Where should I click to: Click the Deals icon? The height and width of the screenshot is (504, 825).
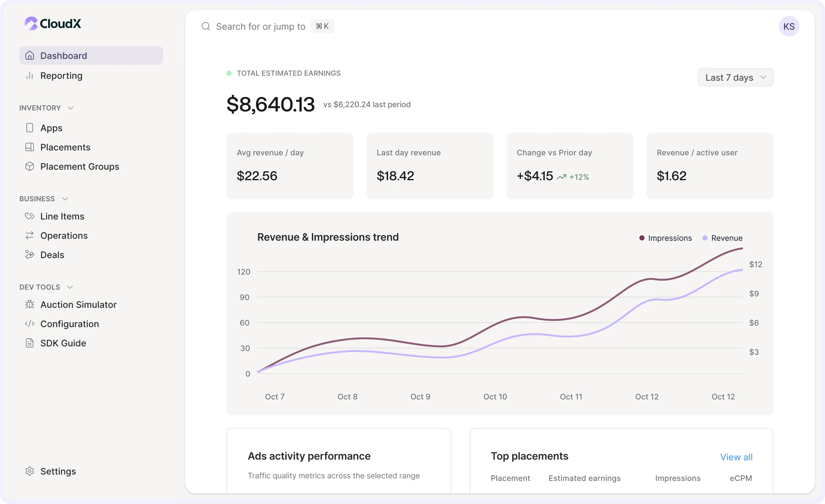tap(29, 255)
